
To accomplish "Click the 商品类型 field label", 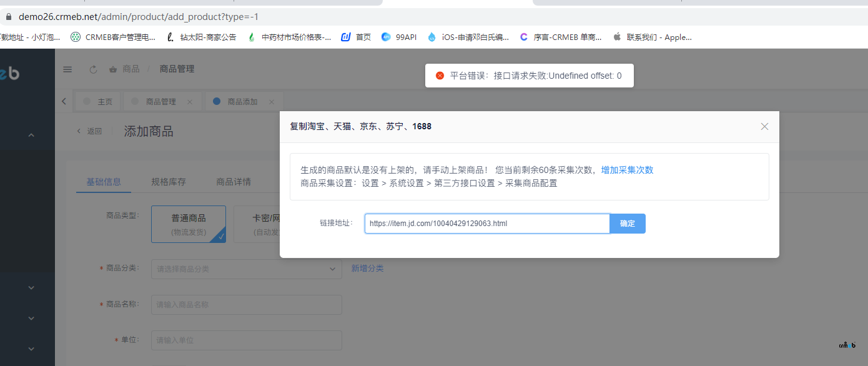I will tap(123, 215).
